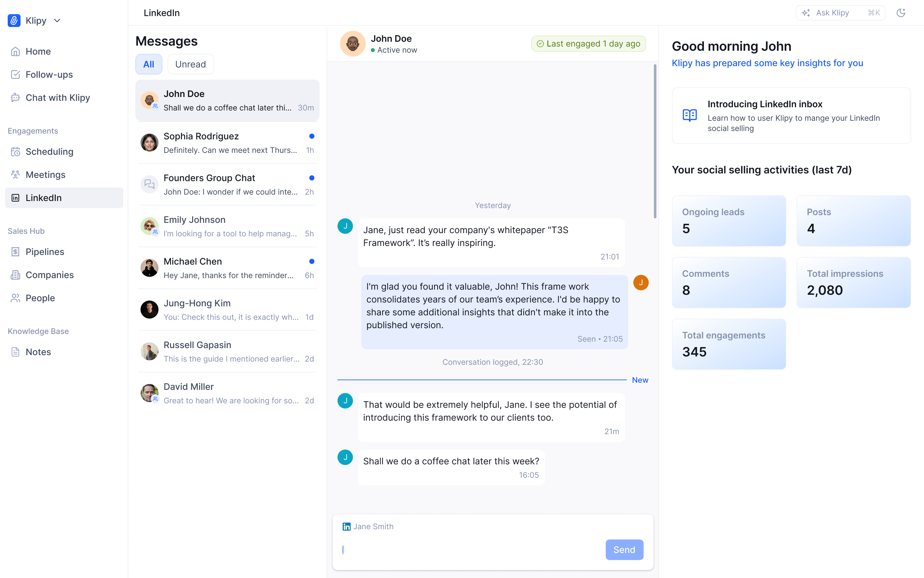This screenshot has width=924, height=578.
Task: Open Introducing LinkedIn inbox card
Action: click(x=791, y=116)
